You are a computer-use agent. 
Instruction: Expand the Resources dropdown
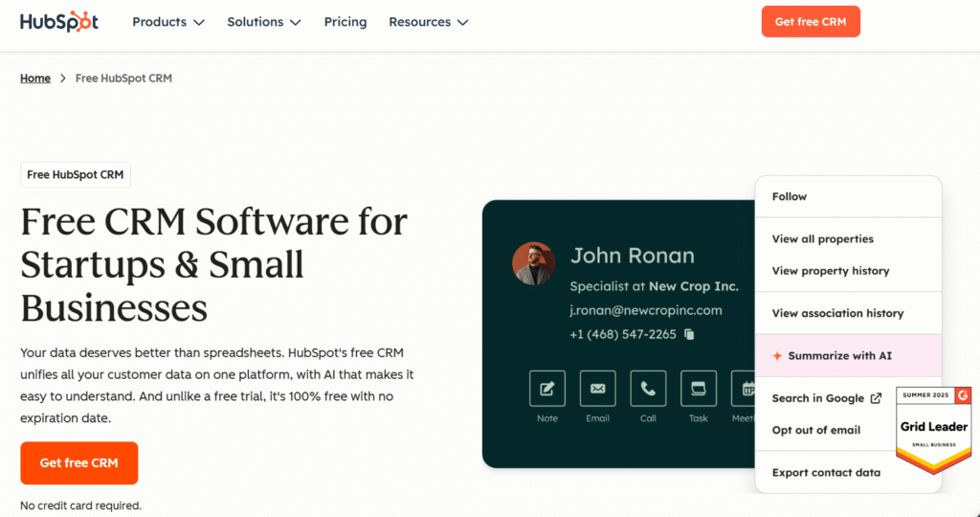[x=428, y=22]
